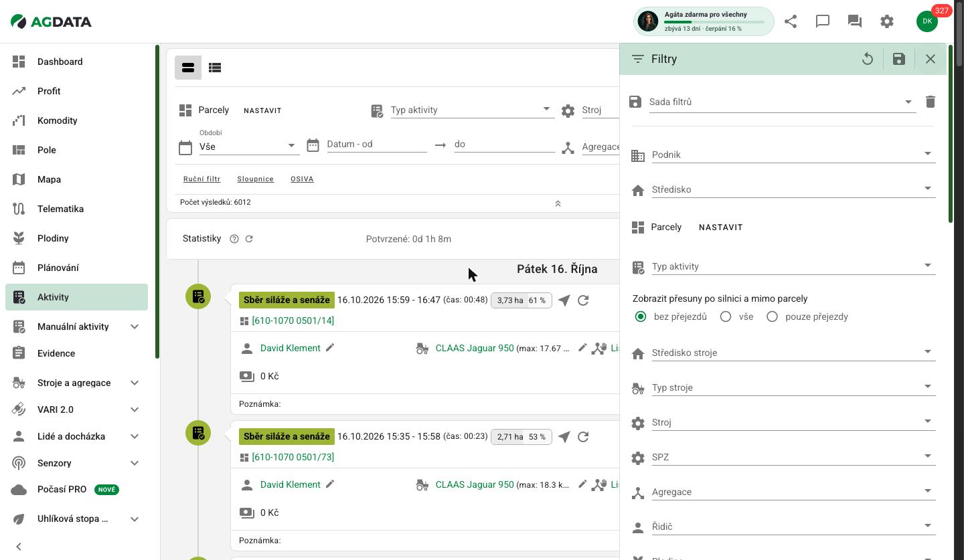Click the Sloupnice filter link
964x560 pixels.
(x=256, y=179)
